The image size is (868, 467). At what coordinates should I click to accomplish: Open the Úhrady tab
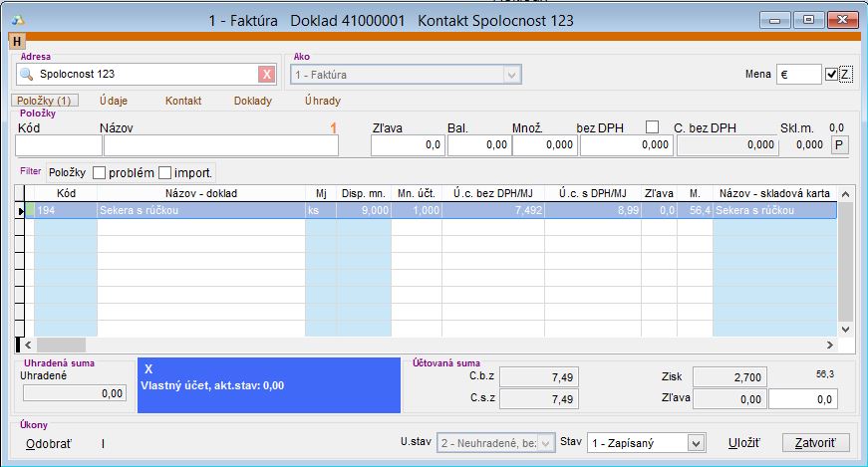click(x=322, y=101)
